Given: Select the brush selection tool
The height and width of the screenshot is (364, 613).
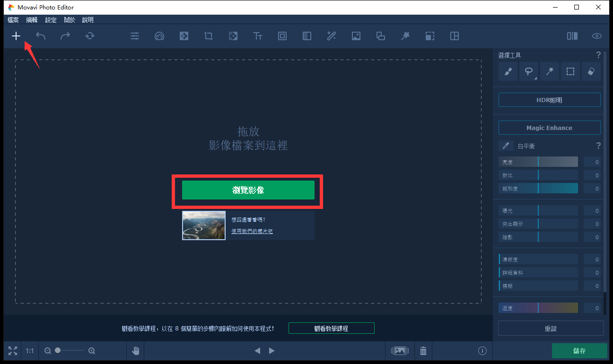Looking at the screenshot, I should click(x=508, y=71).
